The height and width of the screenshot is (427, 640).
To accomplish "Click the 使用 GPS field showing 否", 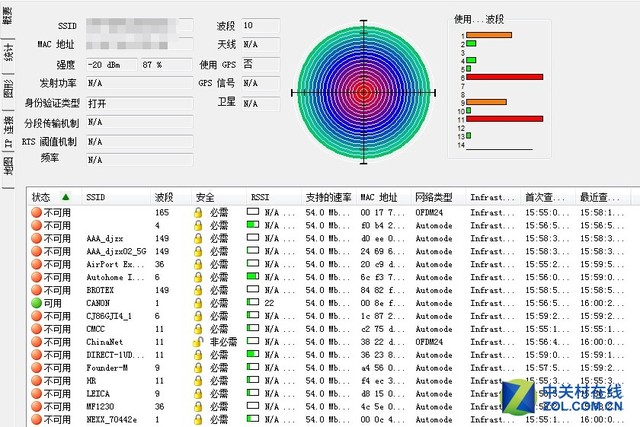I will click(261, 64).
